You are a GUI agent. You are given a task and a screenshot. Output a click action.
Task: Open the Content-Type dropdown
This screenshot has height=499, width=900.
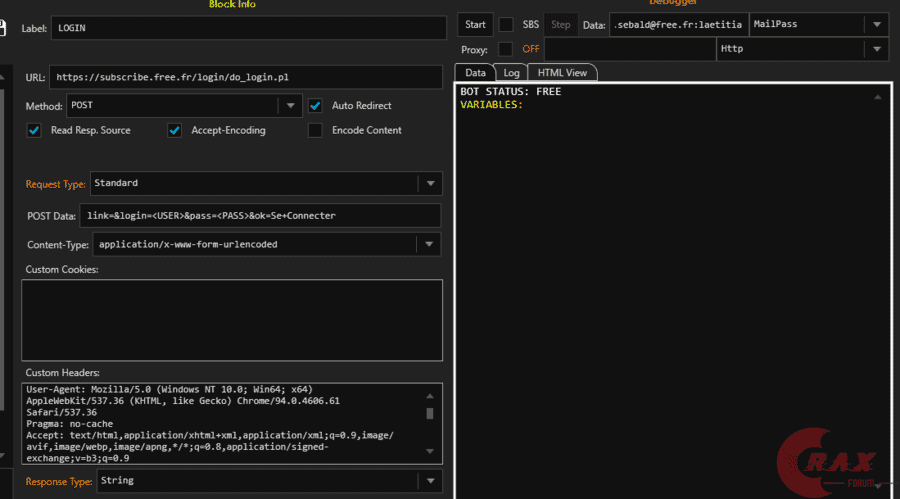(x=430, y=244)
